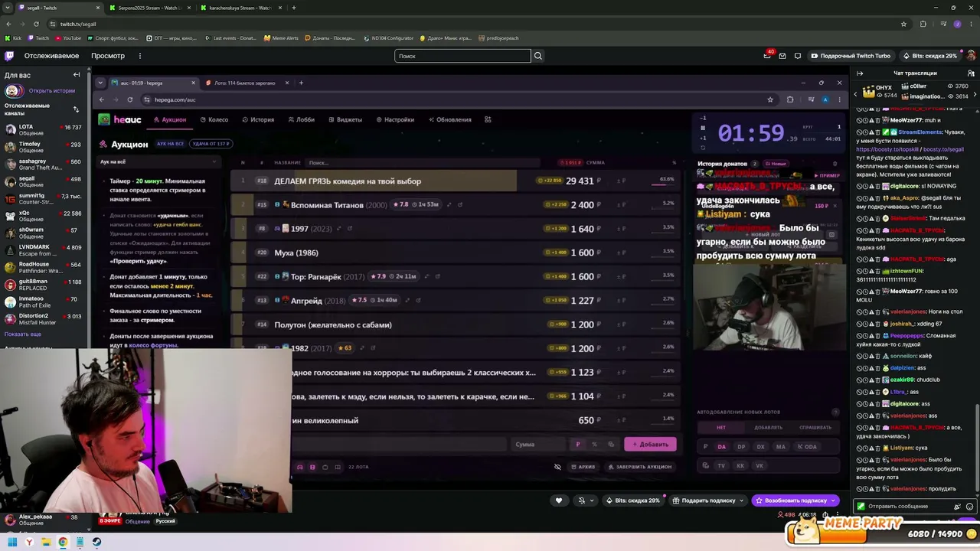Screen dimensions: 980x551
Task: Select the ruble mode toggle near Сумма
Action: [578, 445]
